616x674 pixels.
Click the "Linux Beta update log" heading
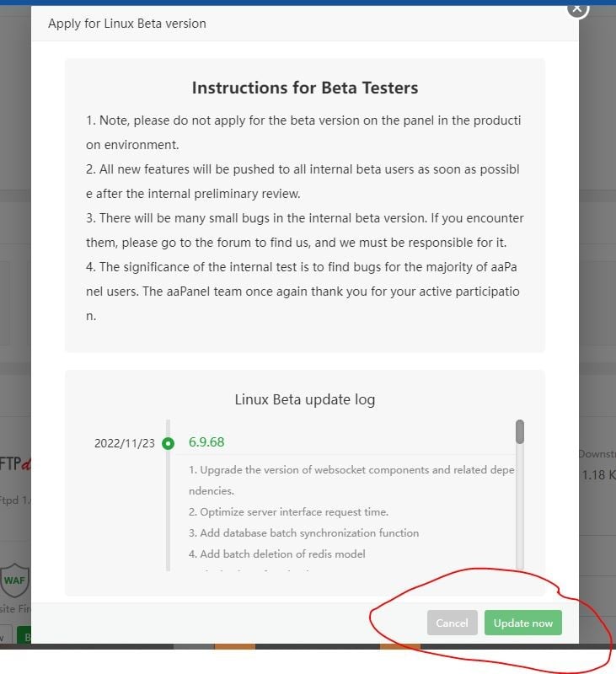[x=305, y=399]
